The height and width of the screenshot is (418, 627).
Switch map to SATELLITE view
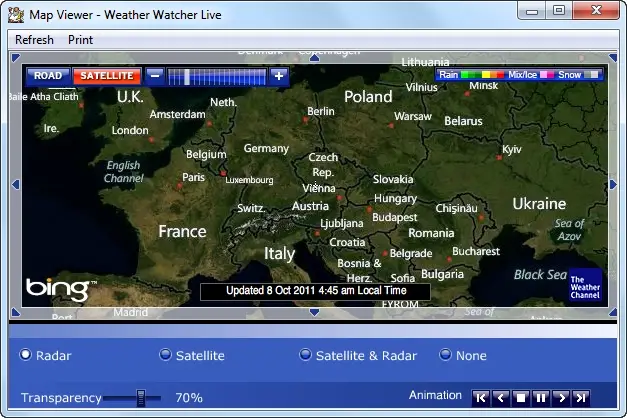click(107, 76)
